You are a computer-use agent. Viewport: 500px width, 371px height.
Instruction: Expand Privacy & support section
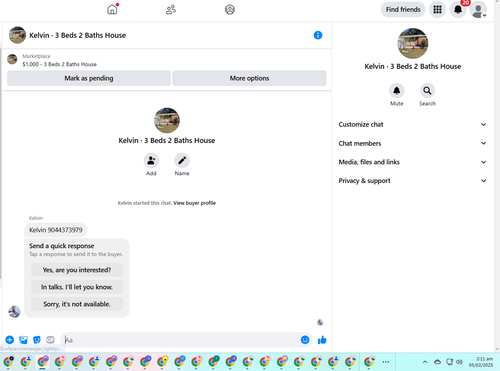click(413, 181)
